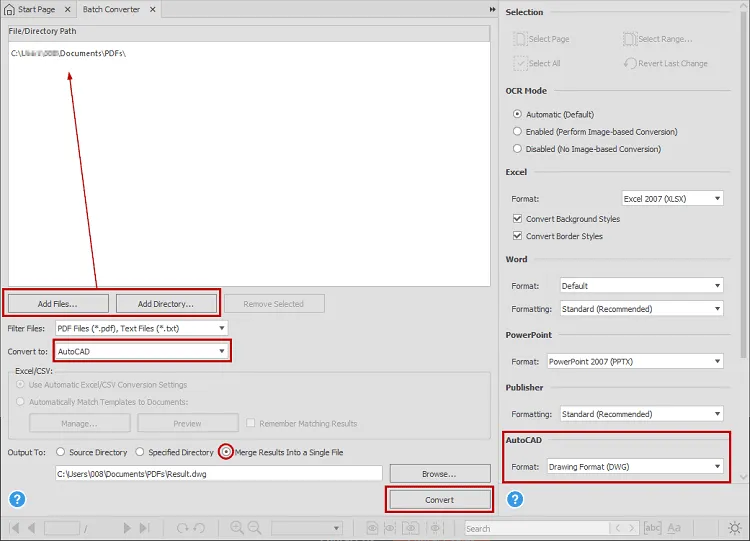Screen dimensions: 750x541
Task: Click the Remove Selected button
Action: pos(274,304)
